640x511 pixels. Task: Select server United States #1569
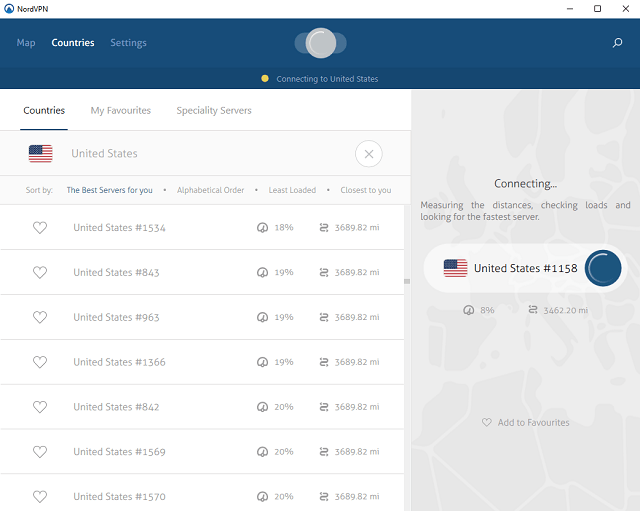point(202,452)
